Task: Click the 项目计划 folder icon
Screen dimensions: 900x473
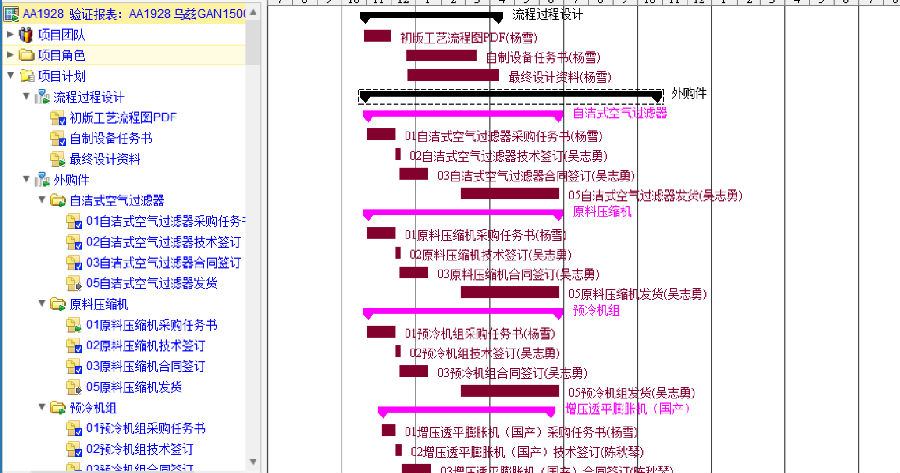Action: (27, 76)
